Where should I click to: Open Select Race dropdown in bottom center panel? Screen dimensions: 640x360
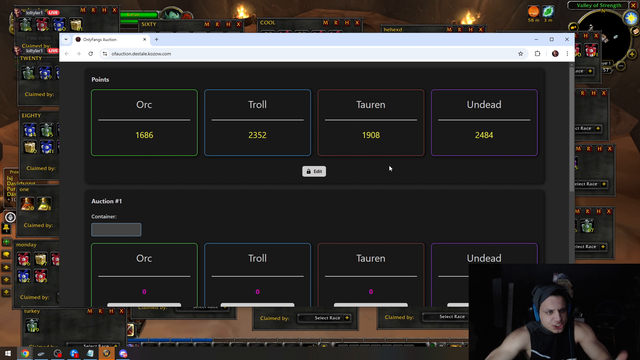pyautogui.click(x=324, y=318)
